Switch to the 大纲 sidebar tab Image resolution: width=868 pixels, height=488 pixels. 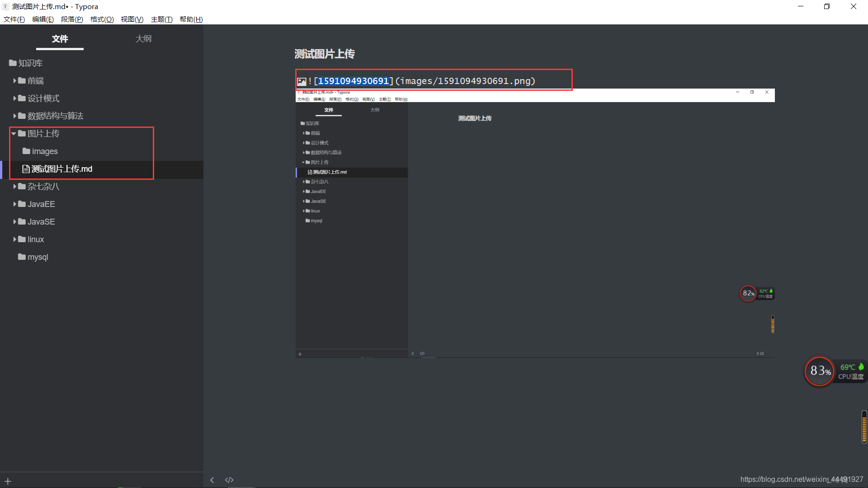click(143, 39)
